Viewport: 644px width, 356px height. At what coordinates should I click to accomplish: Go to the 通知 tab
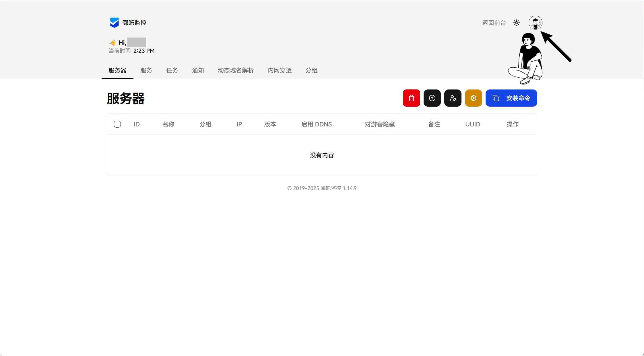point(198,70)
